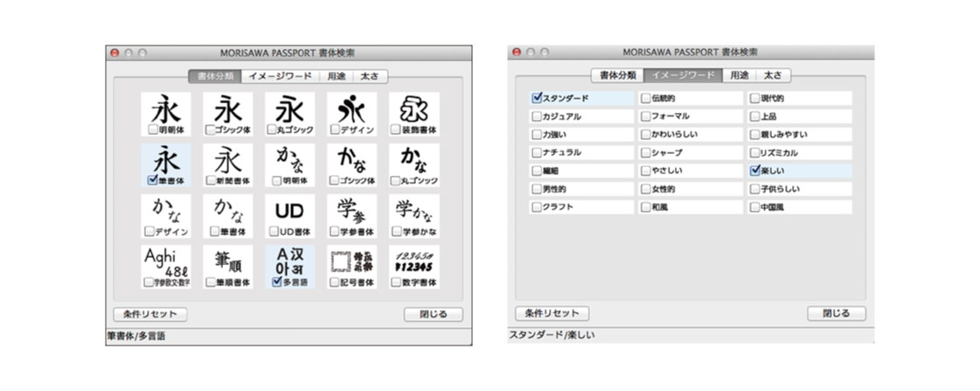Click 条件リセット in the left window
This screenshot has width=980, height=391.
click(x=150, y=314)
